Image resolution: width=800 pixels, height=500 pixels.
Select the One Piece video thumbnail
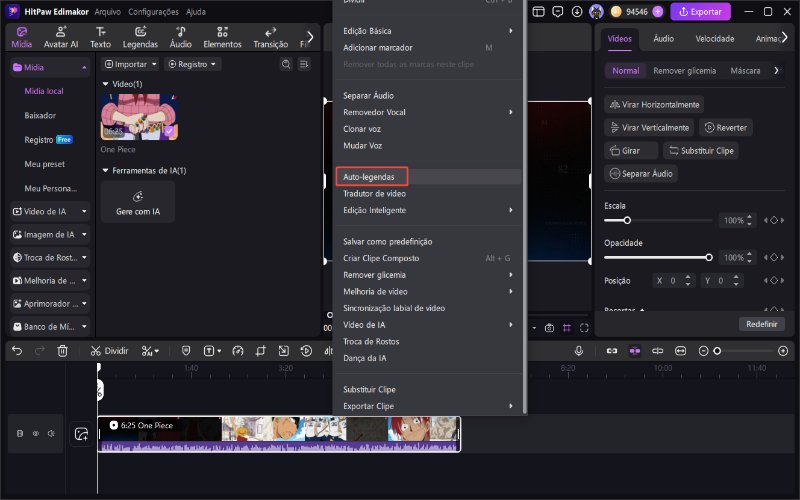click(139, 117)
